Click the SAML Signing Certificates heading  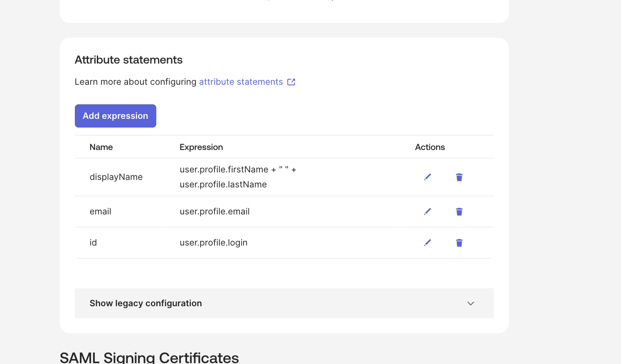pos(149,357)
